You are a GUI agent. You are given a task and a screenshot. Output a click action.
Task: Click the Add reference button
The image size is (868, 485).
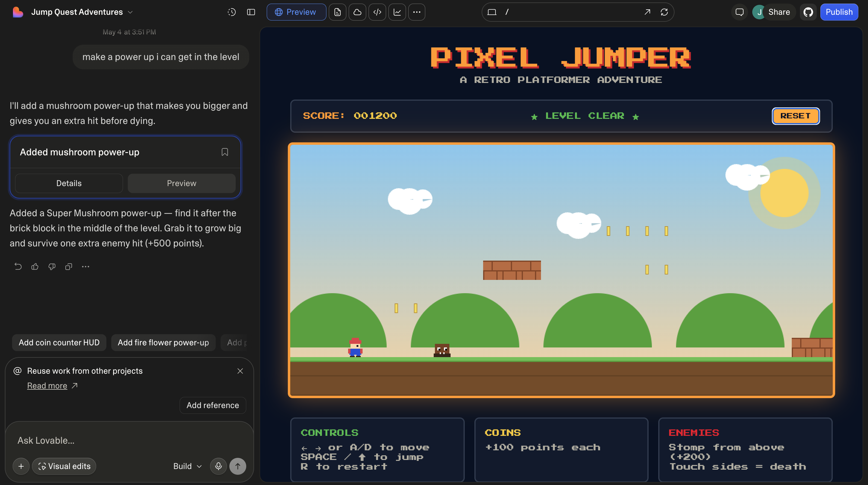click(x=212, y=405)
